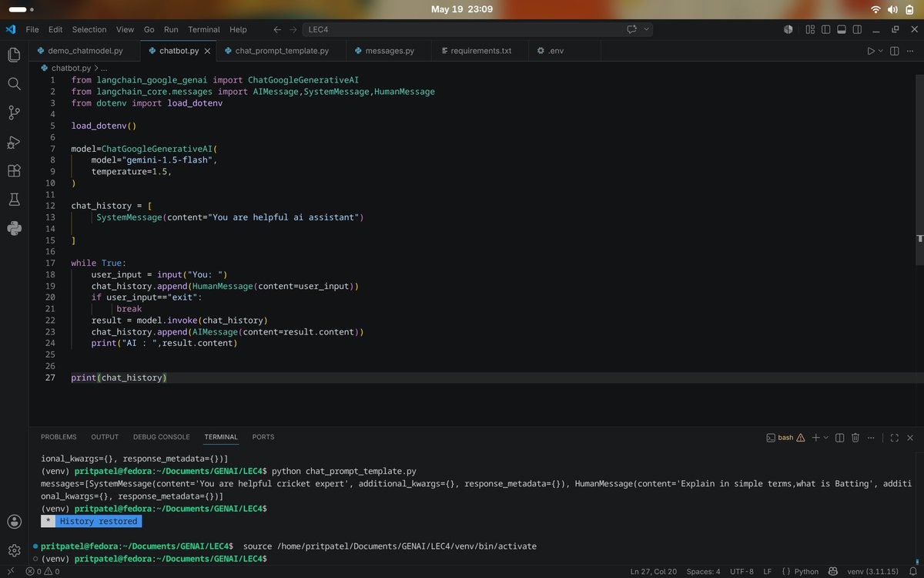
Task: Switch to the PROBLEMS panel tab
Action: click(59, 437)
